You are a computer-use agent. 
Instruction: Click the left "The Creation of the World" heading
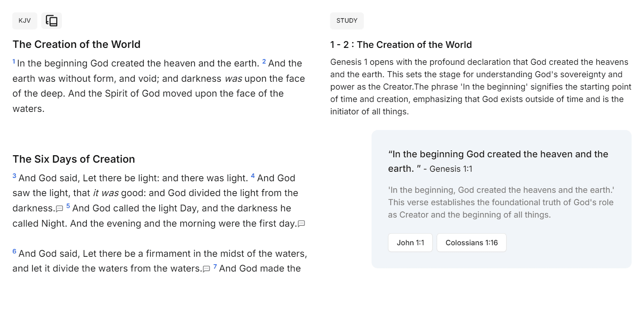pyautogui.click(x=76, y=45)
